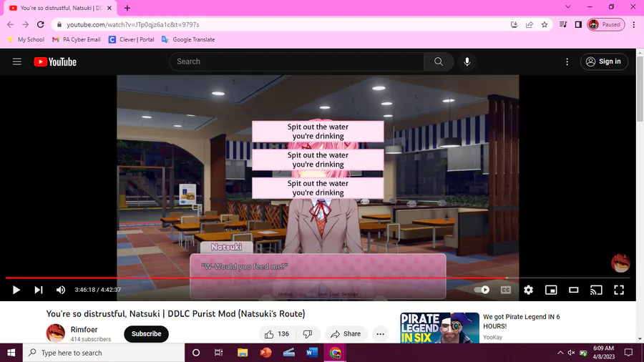Click Sign in button
Screen dimensions: 644x362
pos(604,62)
